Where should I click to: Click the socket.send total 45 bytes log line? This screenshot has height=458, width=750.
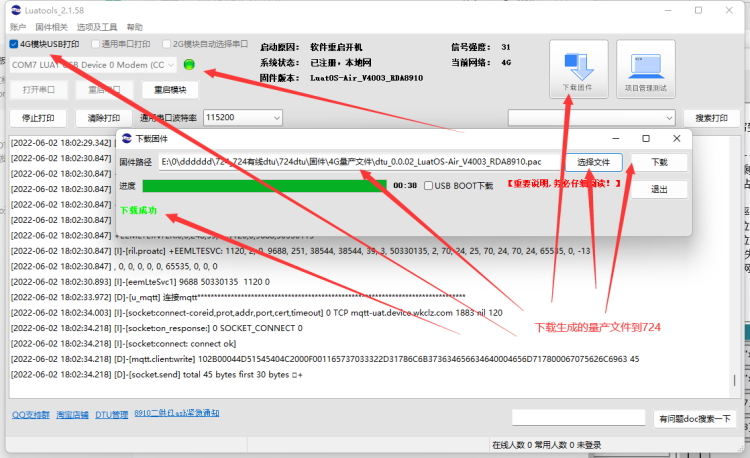coord(157,375)
